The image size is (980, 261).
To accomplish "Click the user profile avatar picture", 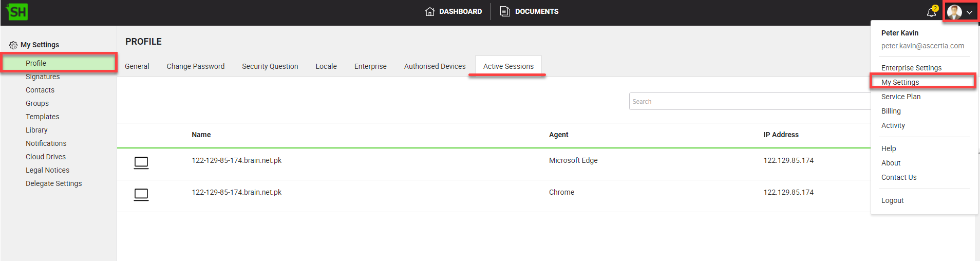I will [954, 12].
